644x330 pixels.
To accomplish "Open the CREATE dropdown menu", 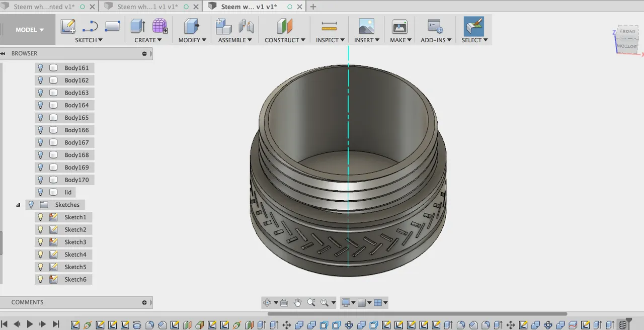I will pos(148,40).
